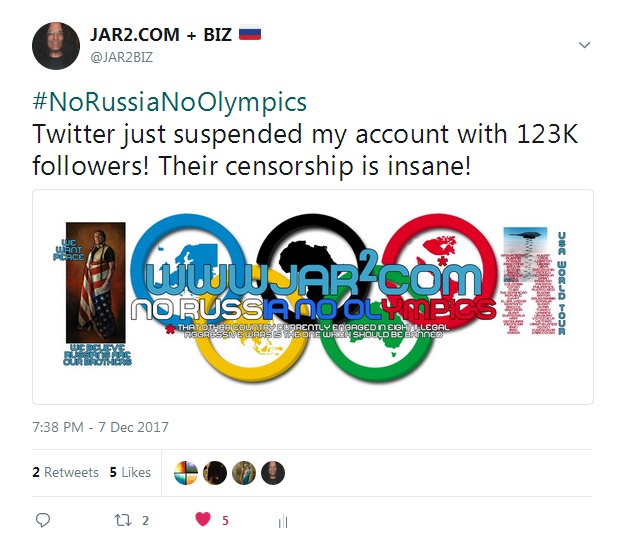Click the JAR2.COM + BIZ display name
Viewport: 627px width, 556px height.
click(161, 34)
